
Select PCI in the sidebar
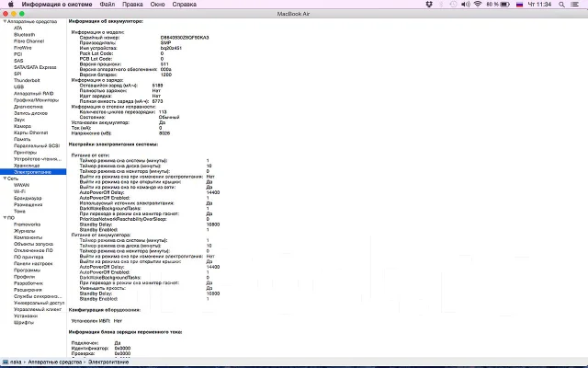[x=17, y=54]
